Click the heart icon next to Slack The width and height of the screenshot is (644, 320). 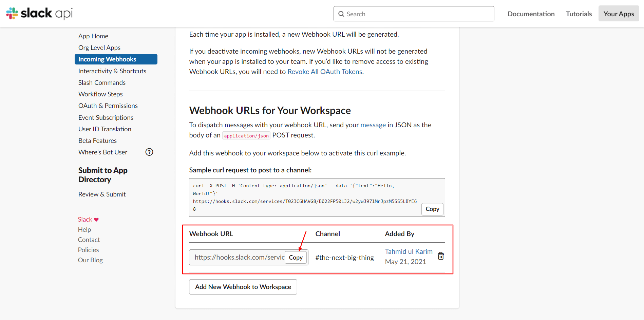click(96, 219)
